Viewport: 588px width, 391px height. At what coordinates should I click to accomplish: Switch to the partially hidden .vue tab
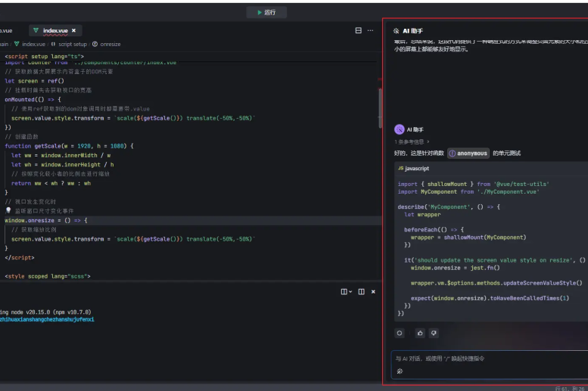coord(7,30)
